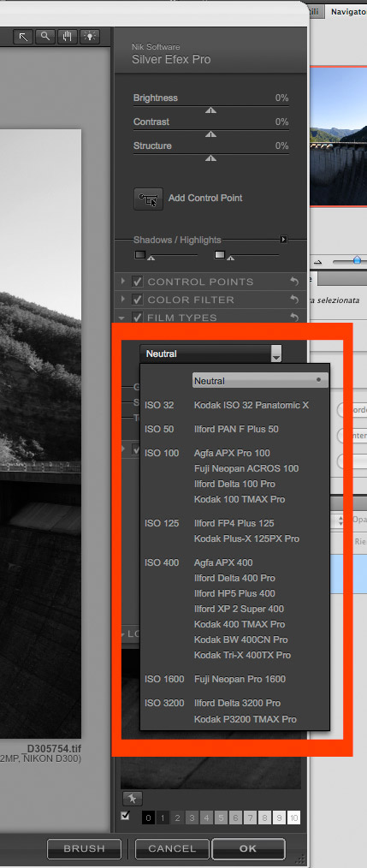Choose Kodak ISO 32 Panatomic X
The width and height of the screenshot is (367, 868).
click(x=252, y=405)
